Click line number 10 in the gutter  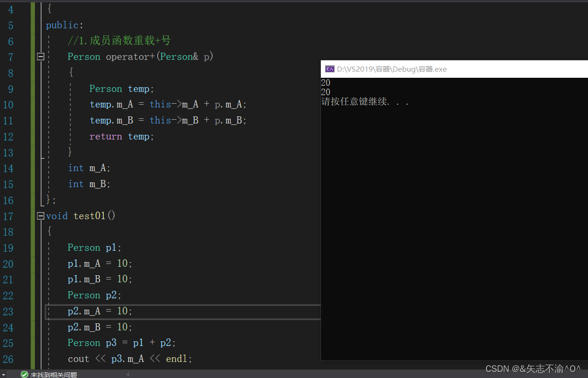pyautogui.click(x=8, y=105)
